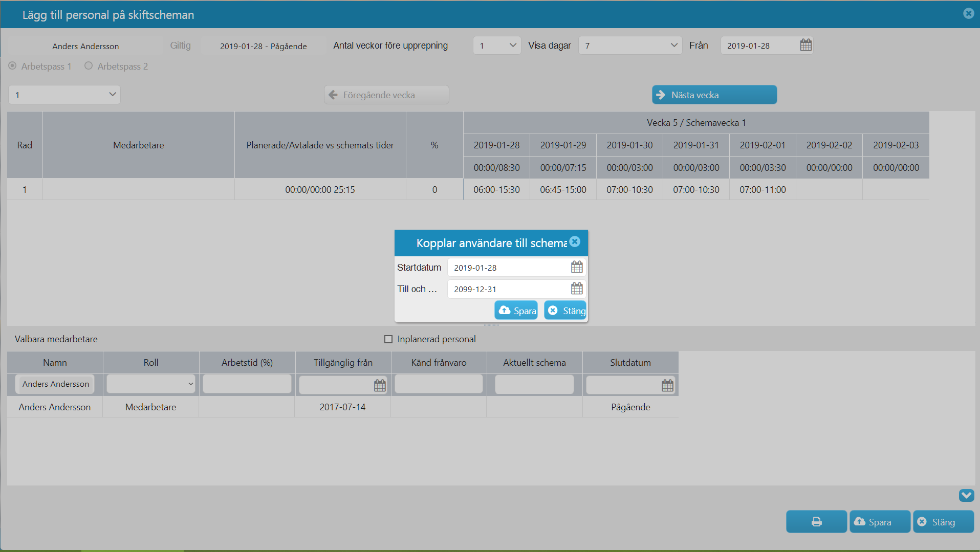
Task: Click the Namn column header
Action: (x=55, y=363)
